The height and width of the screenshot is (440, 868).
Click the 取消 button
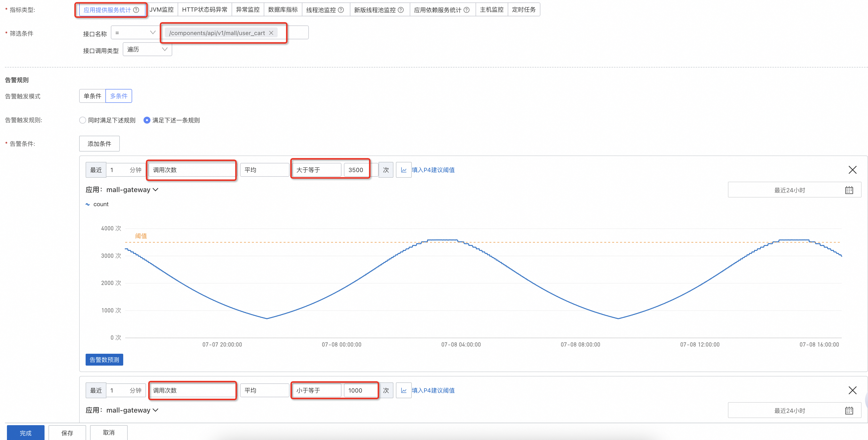[108, 433]
